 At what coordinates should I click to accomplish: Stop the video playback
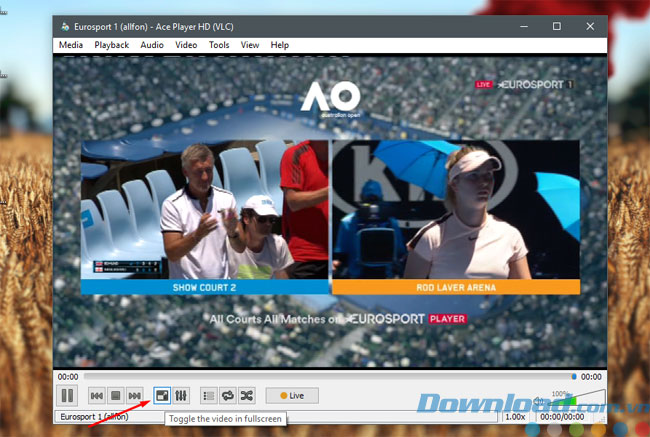pyautogui.click(x=115, y=395)
